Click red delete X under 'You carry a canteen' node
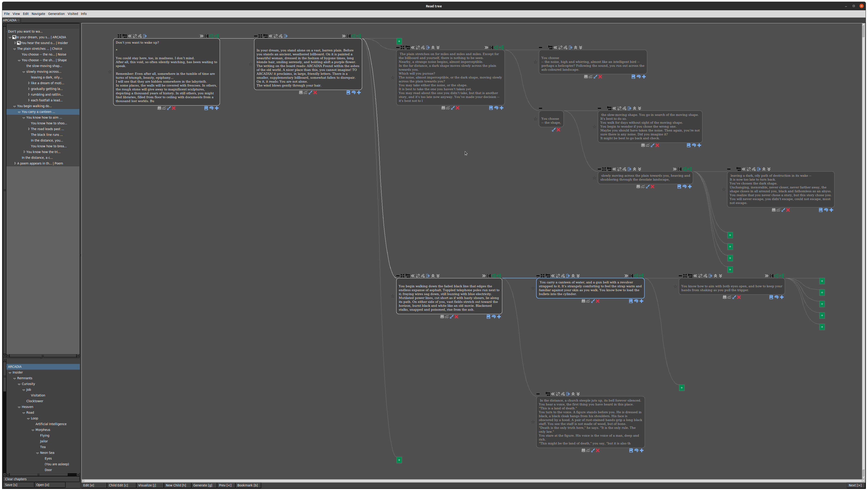The image size is (868, 491). tap(597, 301)
